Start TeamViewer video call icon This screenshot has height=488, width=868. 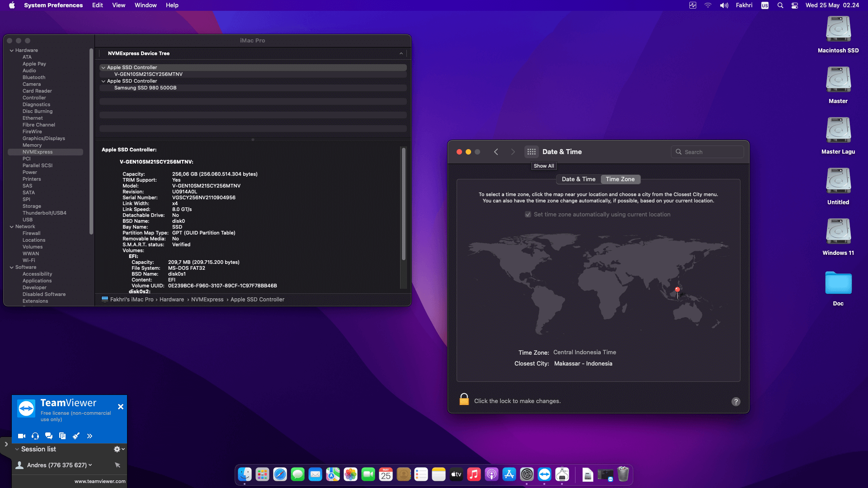pos(21,436)
